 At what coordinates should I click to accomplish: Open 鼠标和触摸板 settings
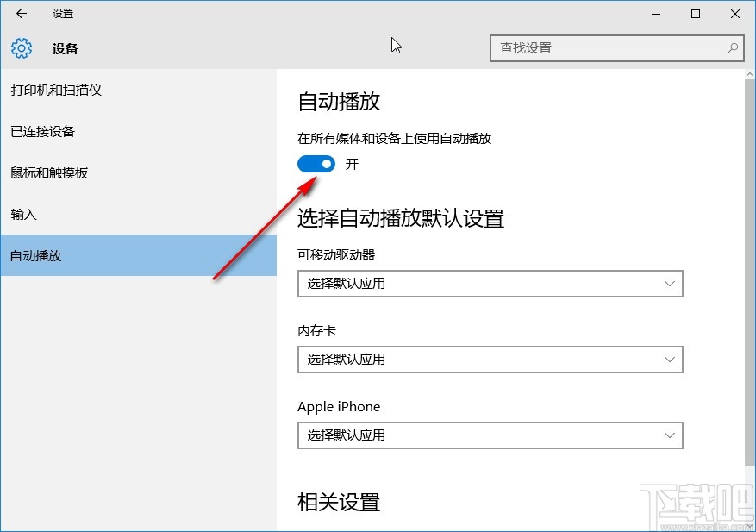(x=49, y=172)
